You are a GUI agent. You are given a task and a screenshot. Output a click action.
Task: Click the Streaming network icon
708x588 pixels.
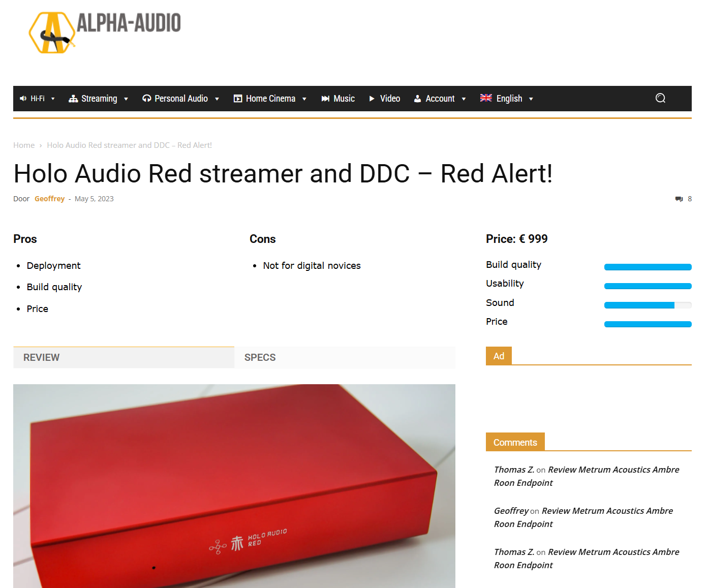pyautogui.click(x=73, y=99)
